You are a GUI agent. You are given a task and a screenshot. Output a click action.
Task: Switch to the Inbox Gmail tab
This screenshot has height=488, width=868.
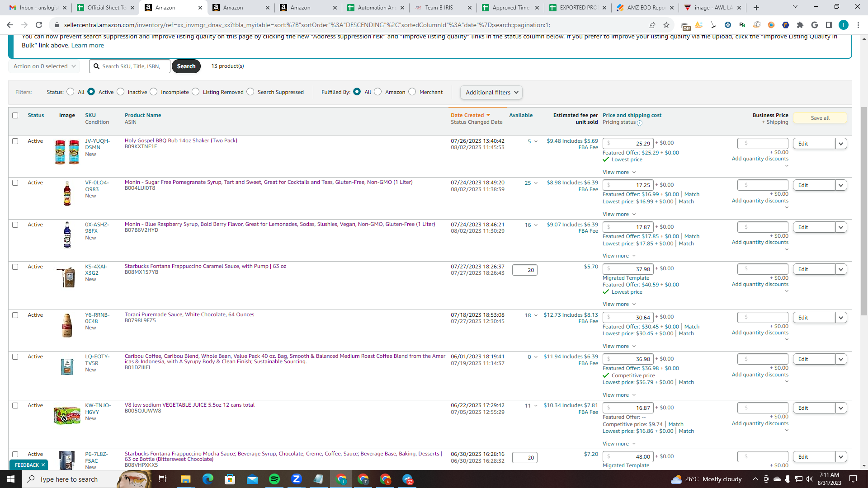click(38, 8)
